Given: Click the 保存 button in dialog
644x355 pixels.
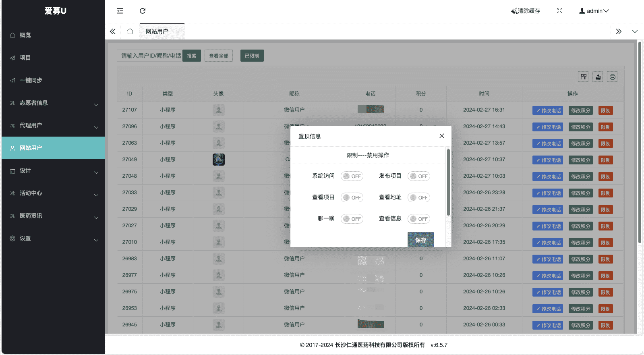Looking at the screenshot, I should tap(420, 240).
